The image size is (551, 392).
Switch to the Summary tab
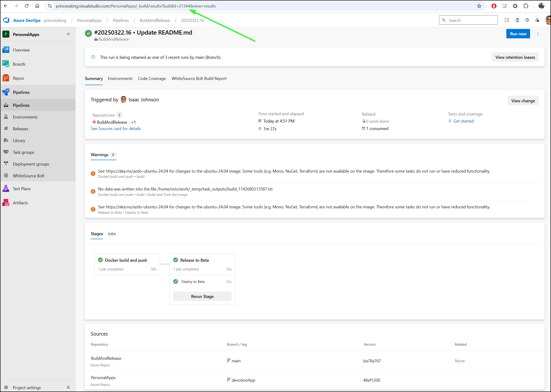[x=94, y=79]
